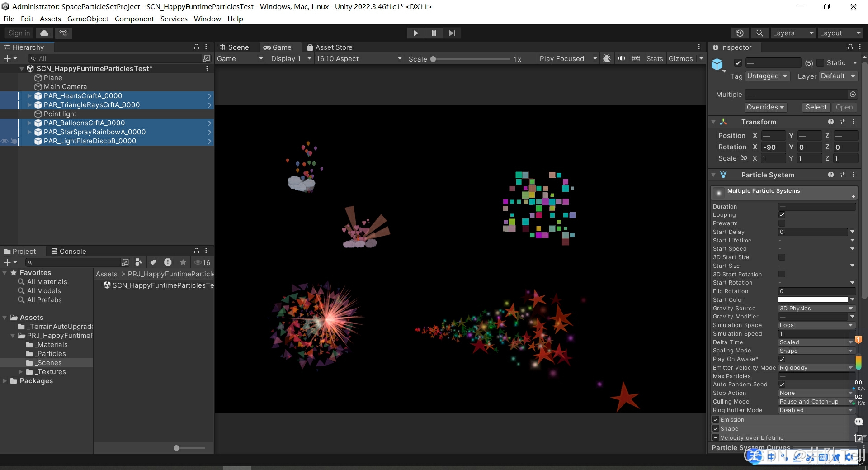Toggle the Auto Random Seed checkbox
Image resolution: width=868 pixels, height=470 pixels.
tap(782, 385)
